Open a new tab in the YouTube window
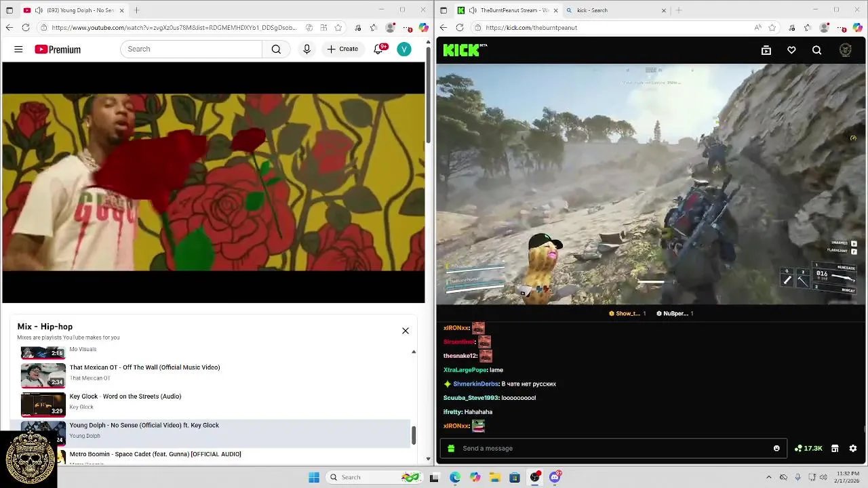The height and width of the screenshot is (488, 868). click(x=136, y=10)
